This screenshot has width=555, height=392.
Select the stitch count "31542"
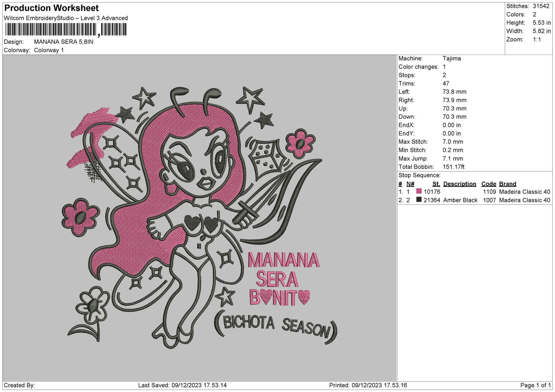pyautogui.click(x=542, y=6)
